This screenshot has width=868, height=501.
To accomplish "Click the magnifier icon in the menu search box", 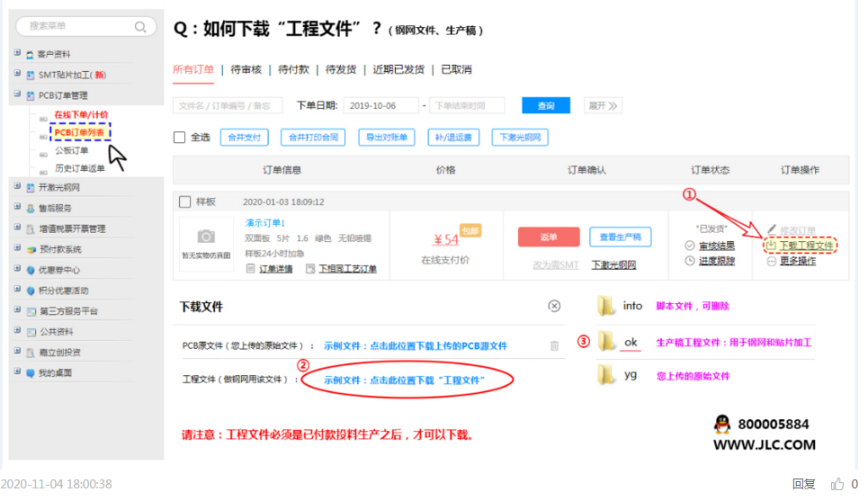I will (139, 27).
